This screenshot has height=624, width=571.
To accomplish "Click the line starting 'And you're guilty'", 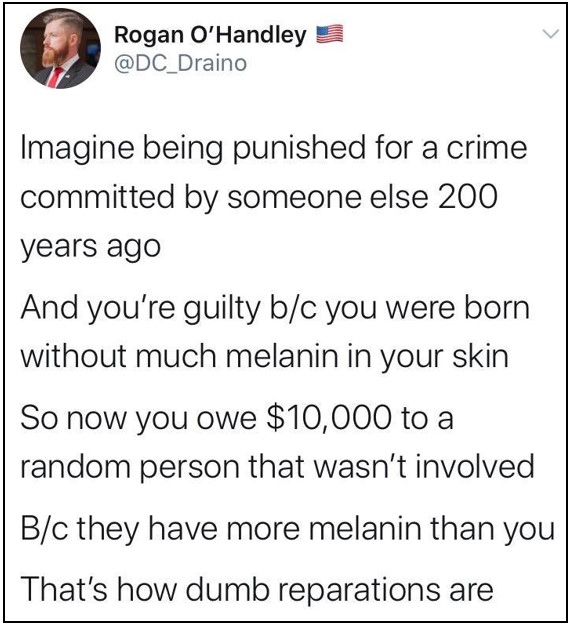I will click(x=275, y=309).
